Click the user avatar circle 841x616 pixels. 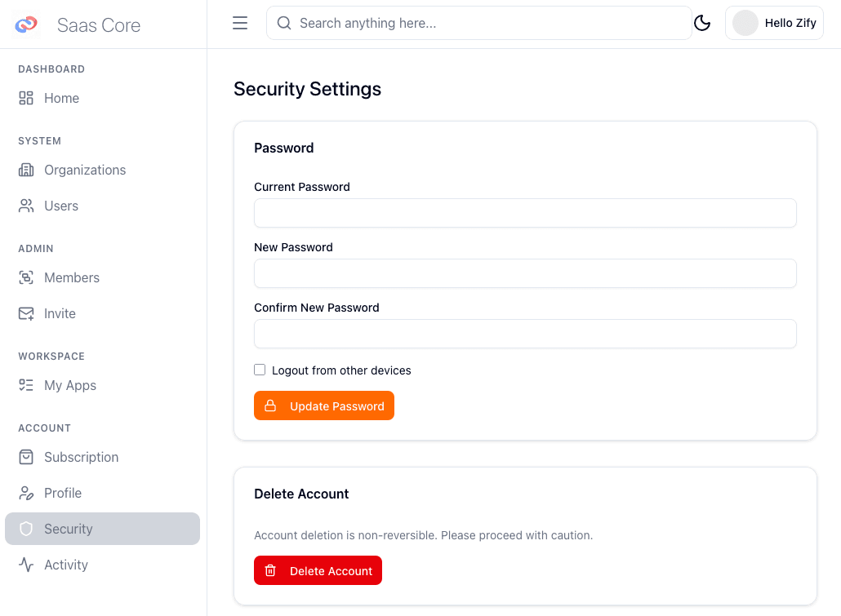tap(745, 24)
